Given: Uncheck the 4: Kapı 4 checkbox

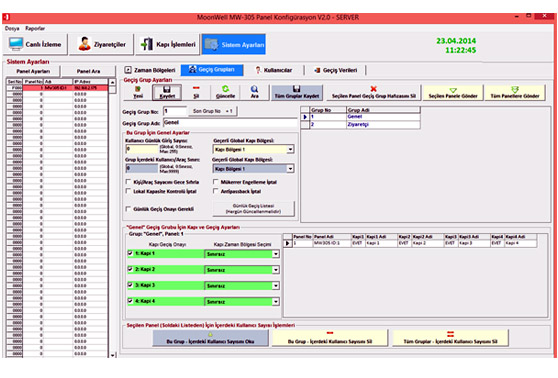Looking at the screenshot, I should point(130,301).
